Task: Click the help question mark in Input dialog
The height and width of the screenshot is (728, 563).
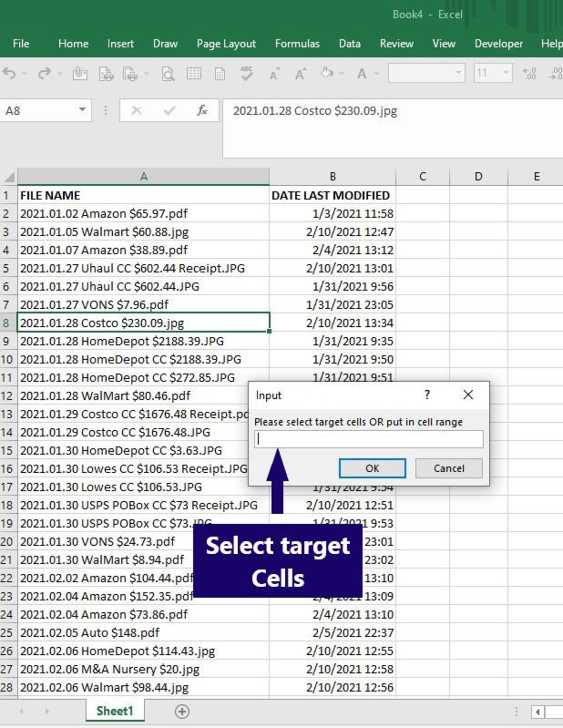Action: pyautogui.click(x=426, y=395)
